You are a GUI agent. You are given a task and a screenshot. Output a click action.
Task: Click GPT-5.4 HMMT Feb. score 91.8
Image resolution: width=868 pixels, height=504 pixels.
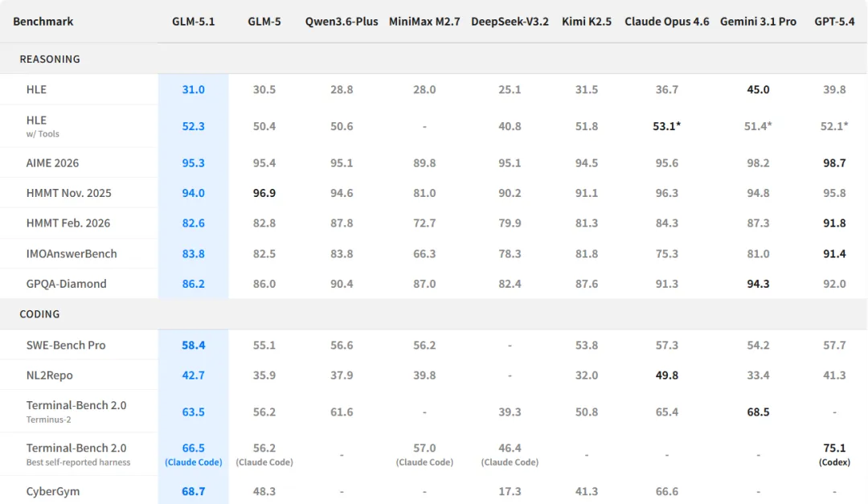click(834, 223)
